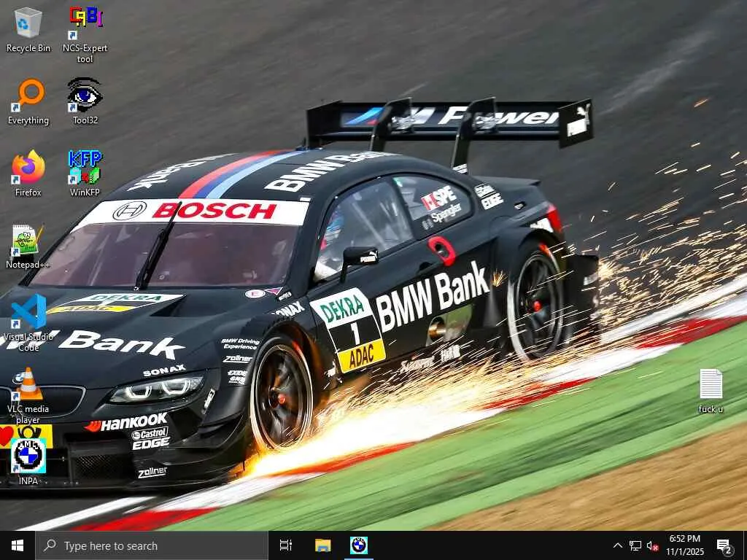Launch the NCS-Expert tool shortcut
This screenshot has width=747, height=560.
[85, 35]
